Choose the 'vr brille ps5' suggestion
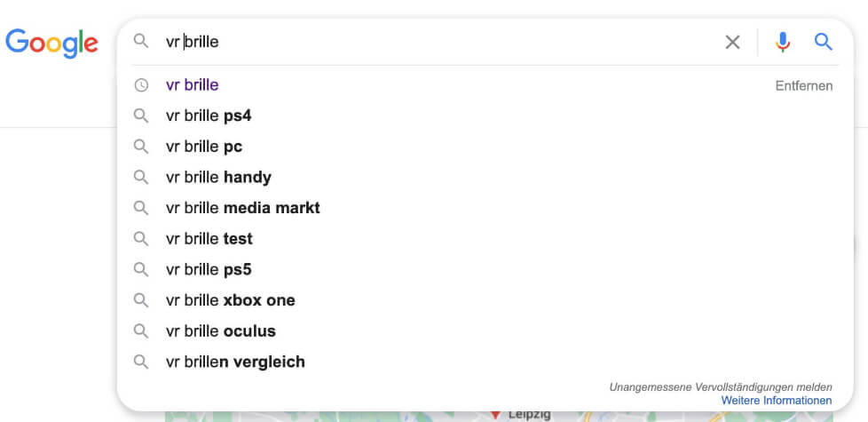 [x=209, y=270]
